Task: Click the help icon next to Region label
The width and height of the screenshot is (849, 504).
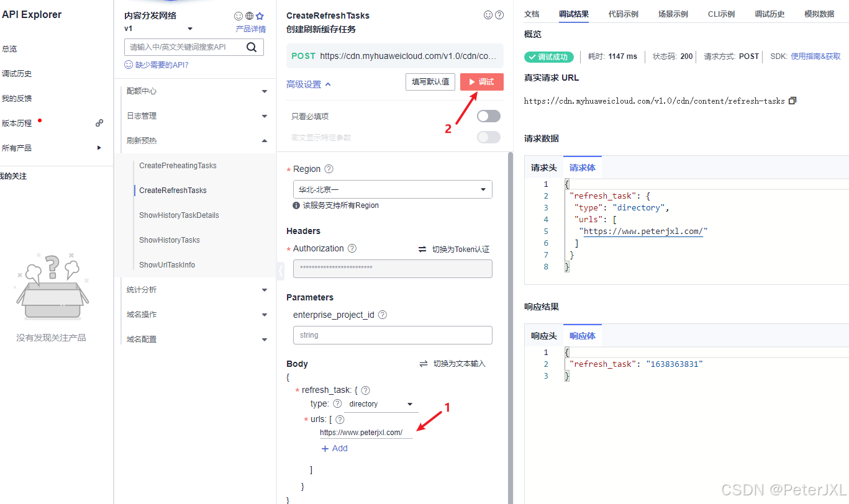Action: (x=329, y=169)
